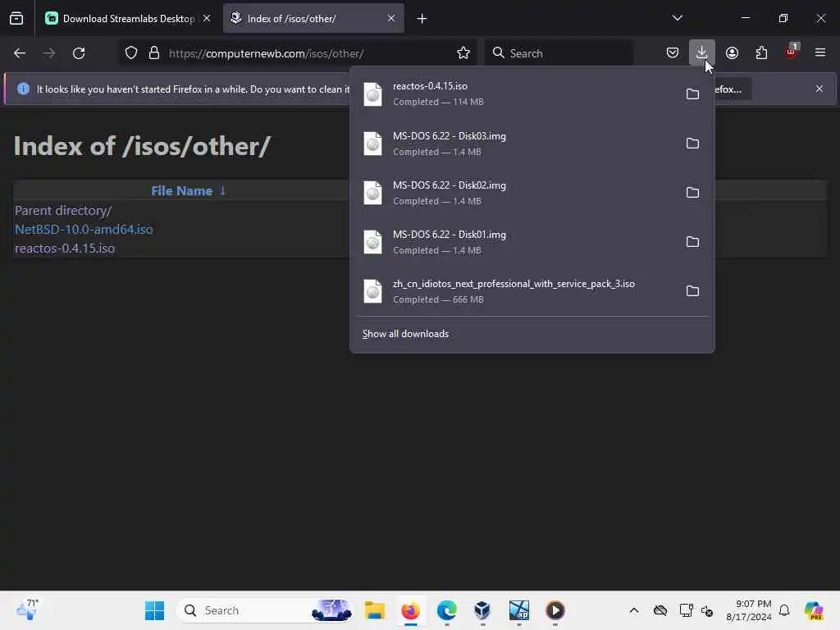Open Copilot preview icon in taskbar
Image resolution: width=840 pixels, height=630 pixels.
813,610
